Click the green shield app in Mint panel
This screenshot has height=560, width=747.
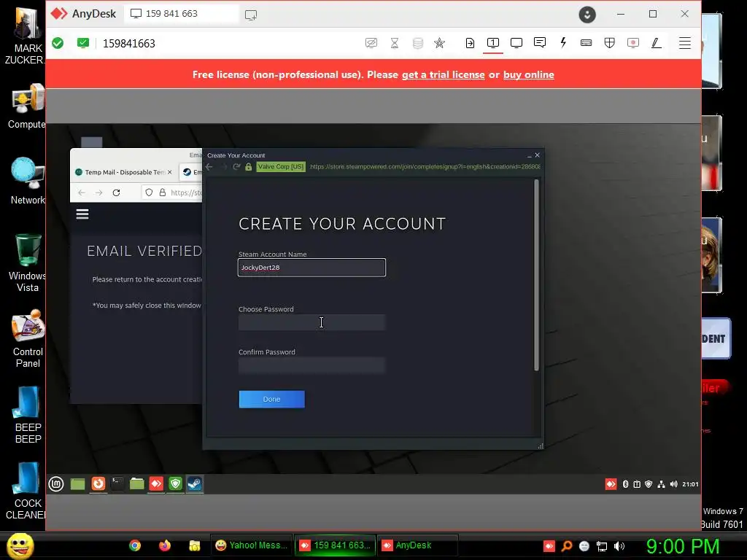pyautogui.click(x=175, y=484)
